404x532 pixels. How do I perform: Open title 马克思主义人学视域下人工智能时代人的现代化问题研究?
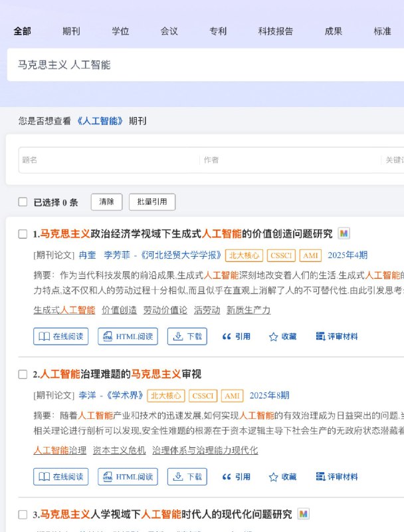(166, 514)
